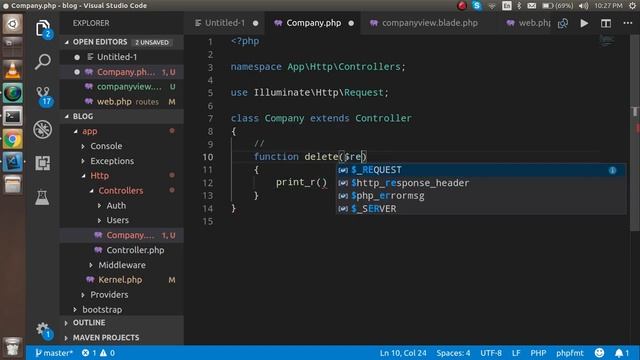Open the Manage gear in activity bar
This screenshot has height=360, width=640.
click(x=43, y=330)
